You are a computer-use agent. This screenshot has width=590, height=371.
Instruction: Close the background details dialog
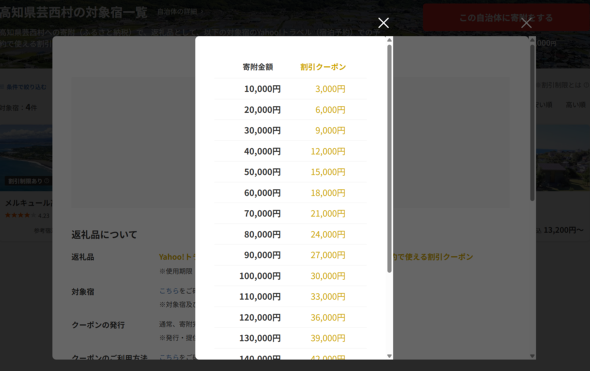(526, 23)
